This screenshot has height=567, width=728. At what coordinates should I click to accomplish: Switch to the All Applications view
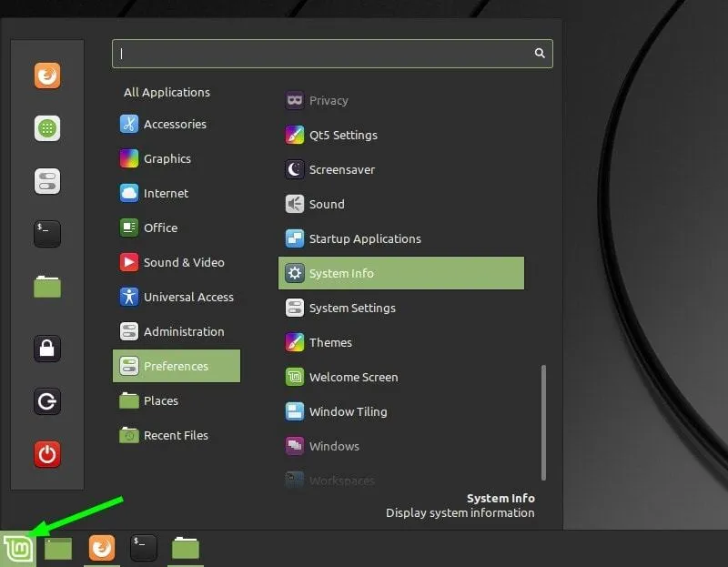[167, 92]
